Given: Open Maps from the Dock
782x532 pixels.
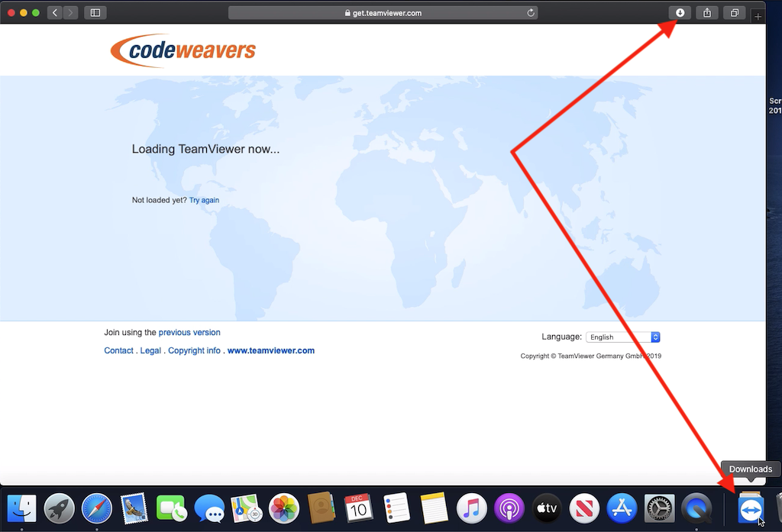Looking at the screenshot, I should [247, 508].
